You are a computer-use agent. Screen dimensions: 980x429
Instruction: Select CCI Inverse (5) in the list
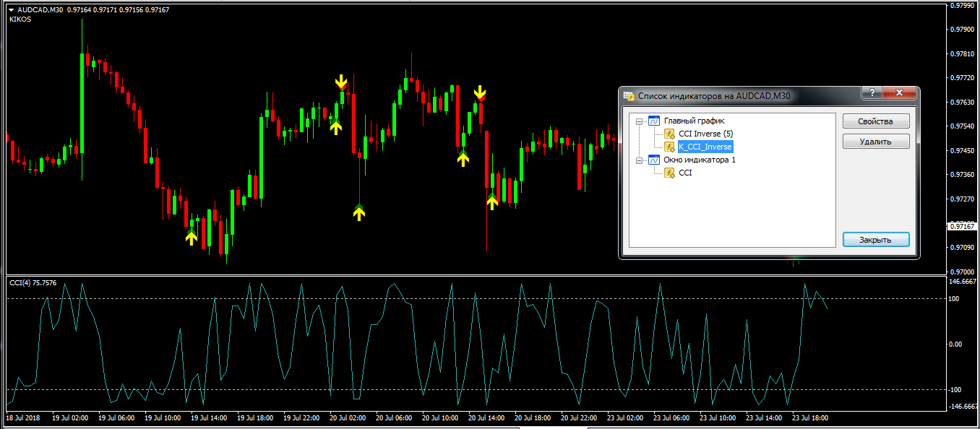tap(705, 134)
